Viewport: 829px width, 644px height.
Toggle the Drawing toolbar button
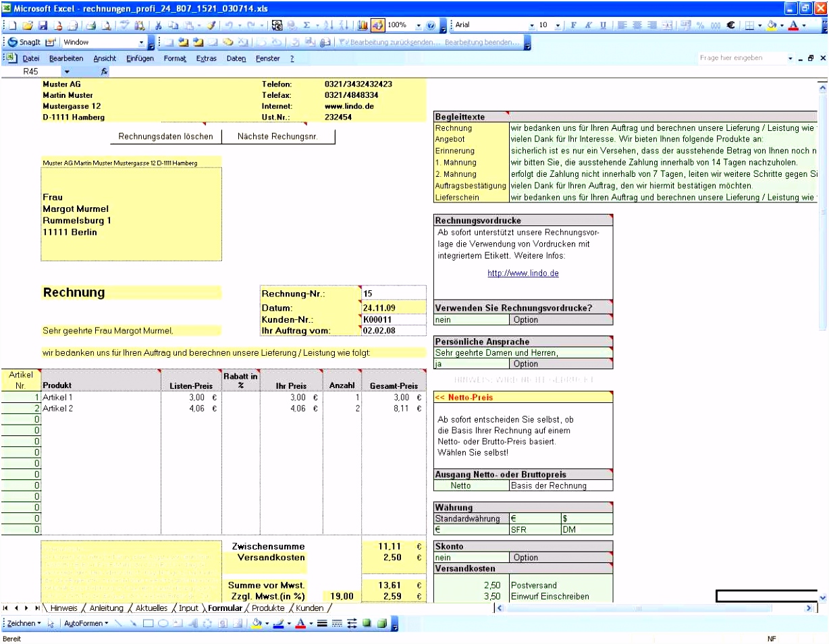click(377, 26)
